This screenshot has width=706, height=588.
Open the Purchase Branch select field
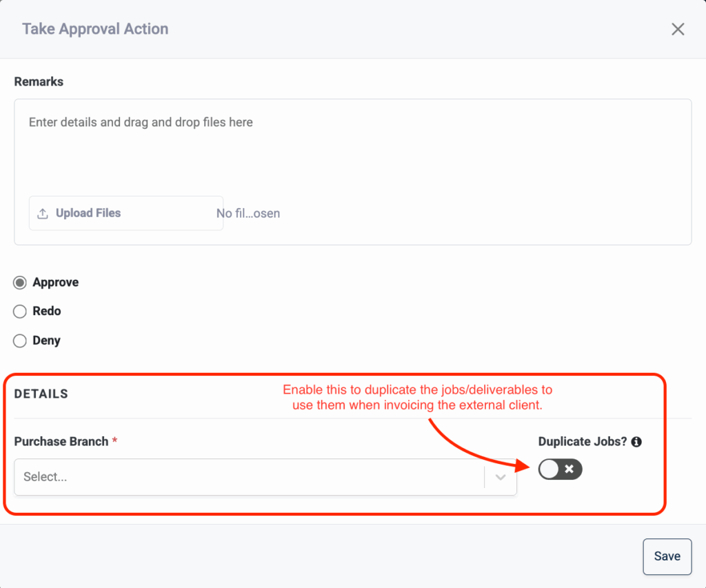tap(248, 477)
